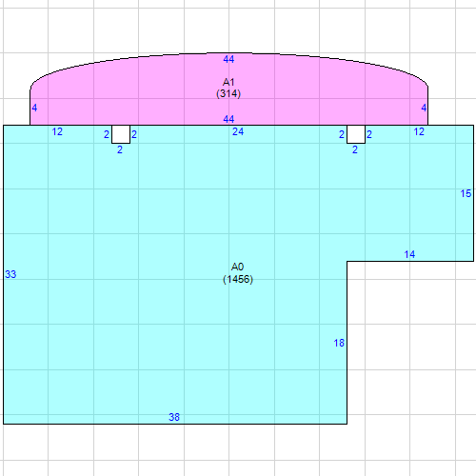Viewport: 476px width, 476px height.
Task: Select the 24 dimension between the notches
Action: pyautogui.click(x=238, y=131)
